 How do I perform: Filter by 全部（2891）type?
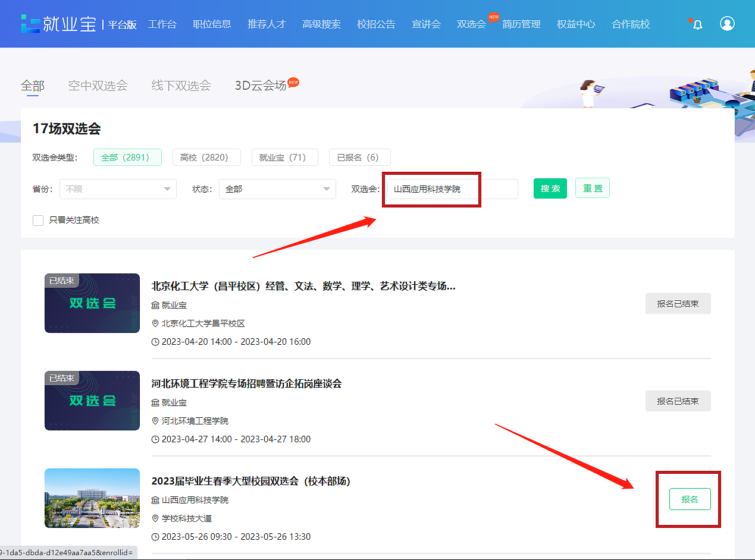tap(127, 158)
